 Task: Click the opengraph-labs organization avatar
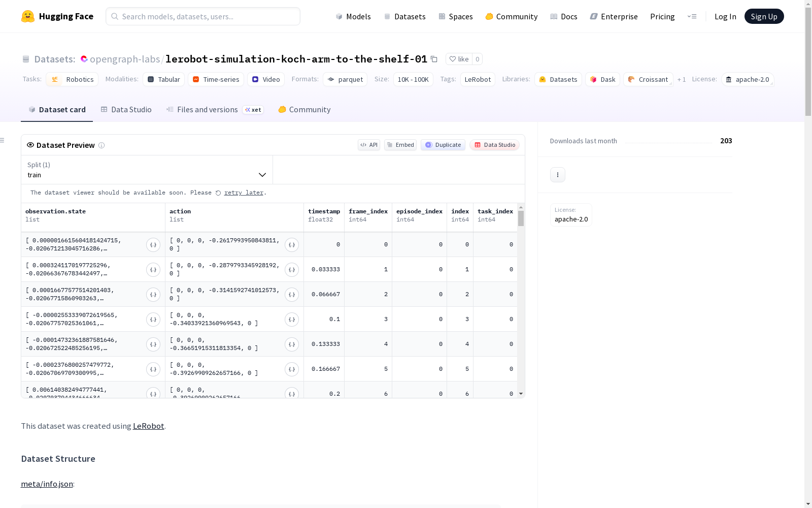[x=84, y=59]
